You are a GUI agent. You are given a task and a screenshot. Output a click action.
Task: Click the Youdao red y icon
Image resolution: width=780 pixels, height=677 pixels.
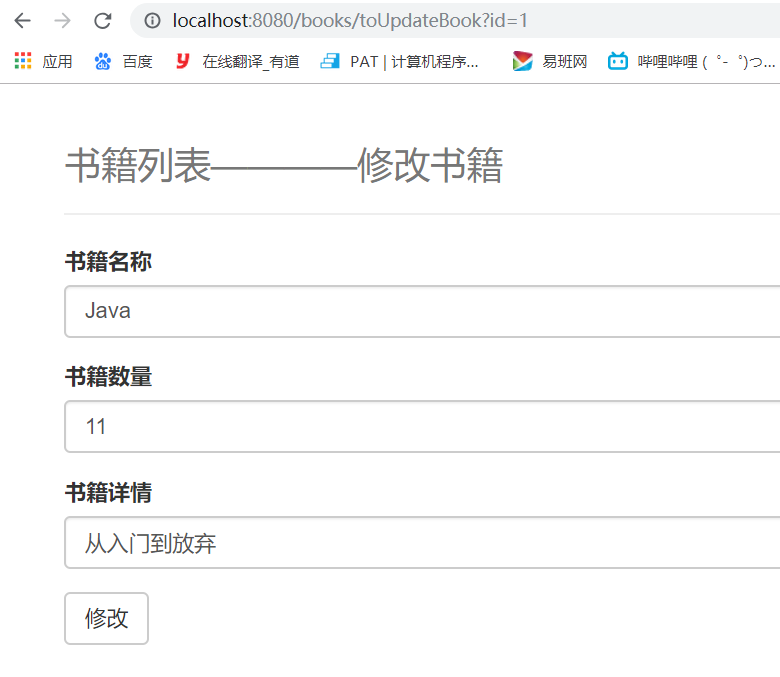point(183,61)
